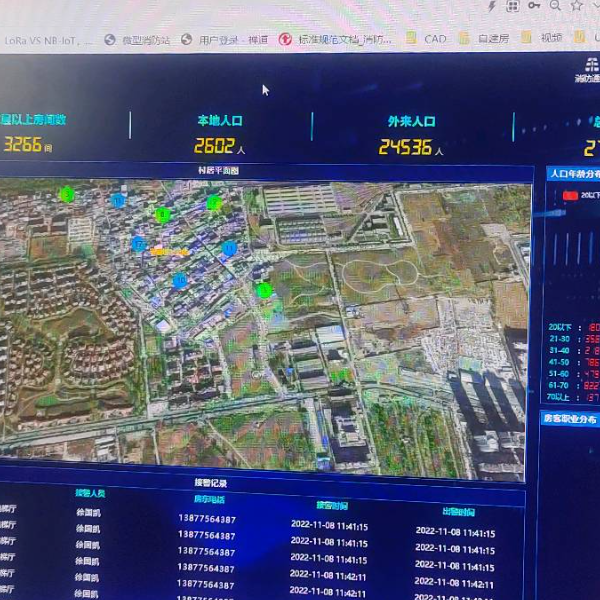The image size is (600, 600).
Task: Click the 24536 migrant population value
Action: click(x=406, y=147)
